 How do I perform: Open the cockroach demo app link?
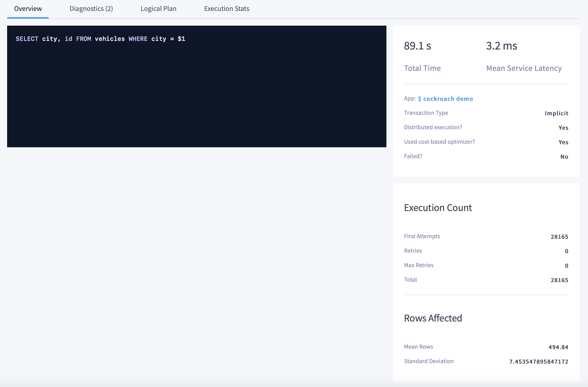[x=445, y=99]
